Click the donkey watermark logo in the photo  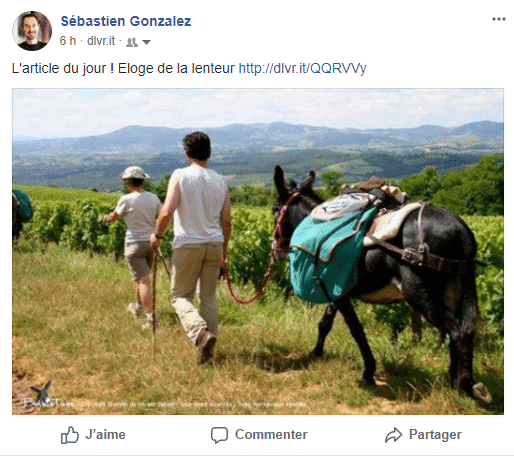41,392
